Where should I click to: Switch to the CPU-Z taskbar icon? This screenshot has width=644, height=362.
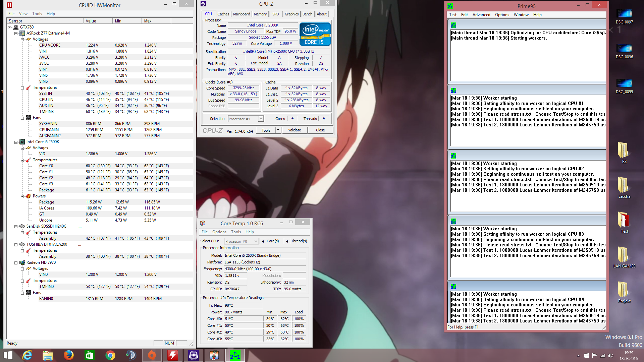[x=194, y=355]
